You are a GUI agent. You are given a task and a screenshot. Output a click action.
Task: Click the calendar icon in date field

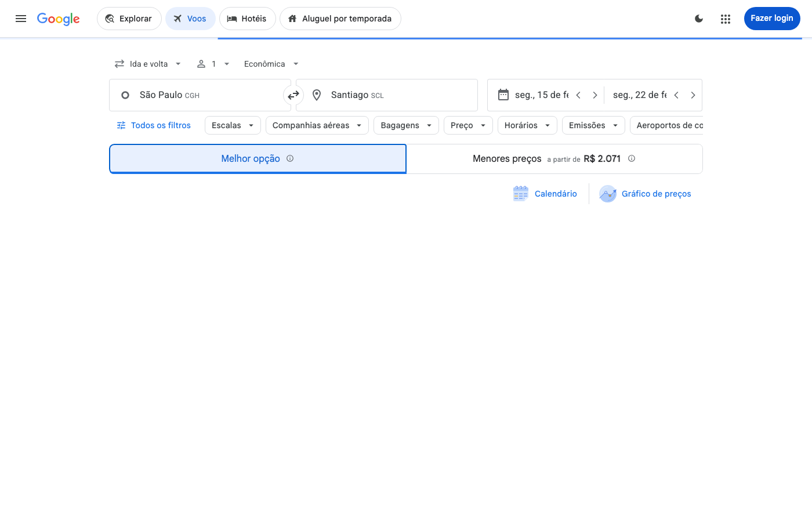(503, 95)
